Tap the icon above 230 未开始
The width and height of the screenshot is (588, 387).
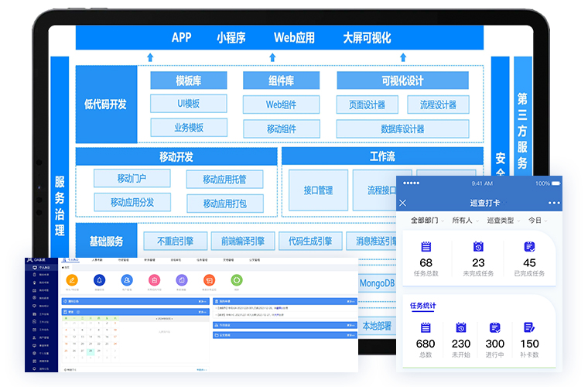click(461, 327)
